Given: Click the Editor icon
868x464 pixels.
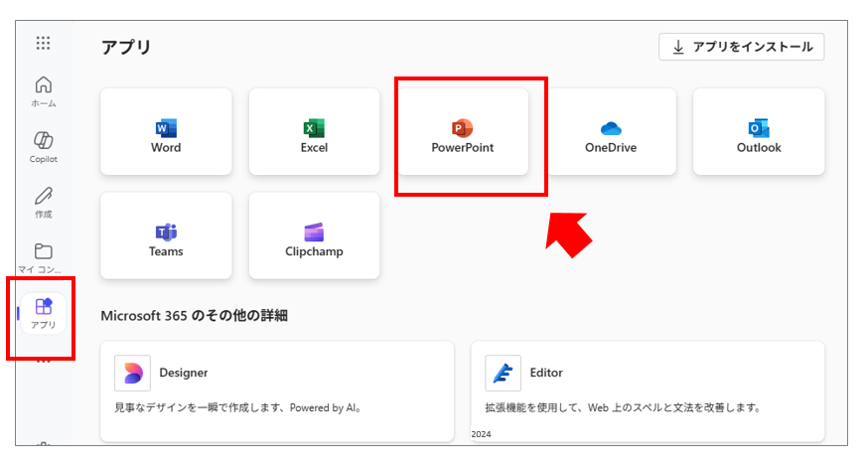Looking at the screenshot, I should coord(504,374).
